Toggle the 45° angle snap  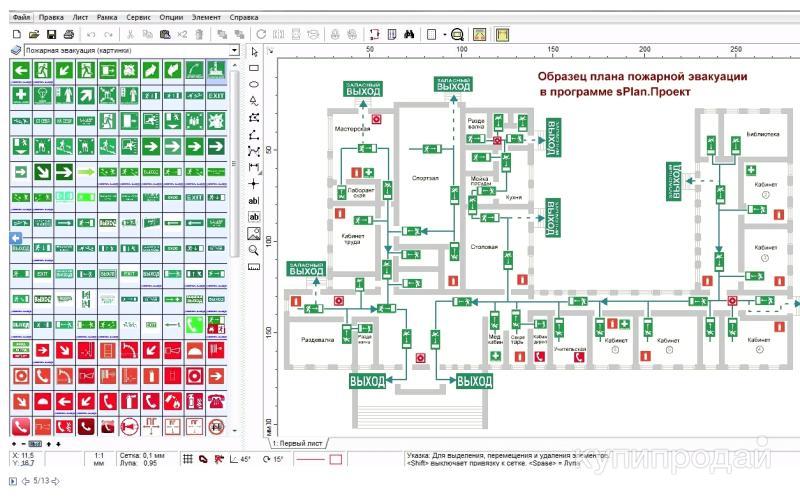(x=240, y=459)
